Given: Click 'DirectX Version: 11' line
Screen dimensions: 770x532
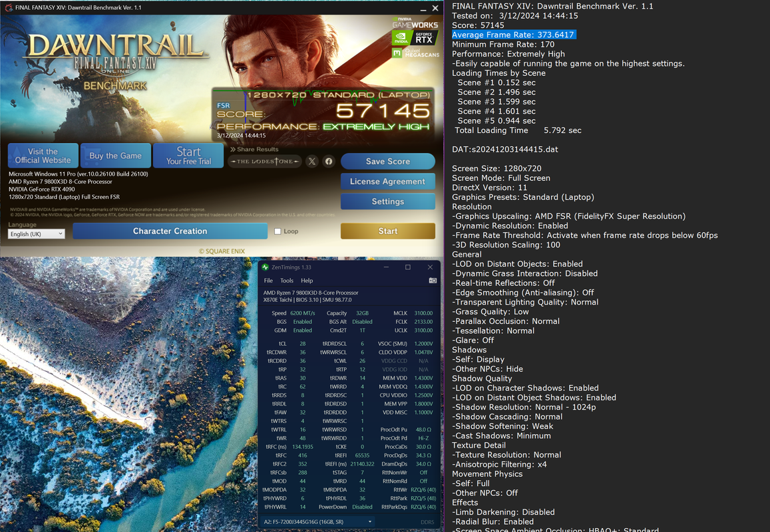Looking at the screenshot, I should 490,188.
